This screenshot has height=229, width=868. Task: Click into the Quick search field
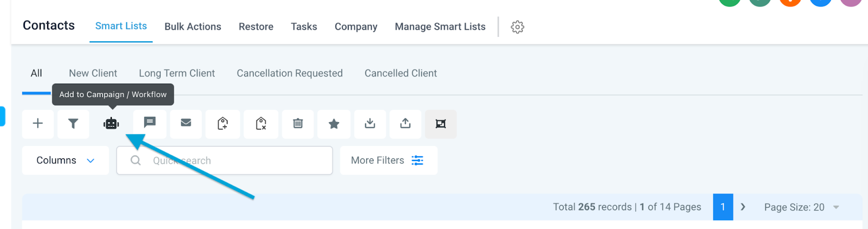click(225, 161)
